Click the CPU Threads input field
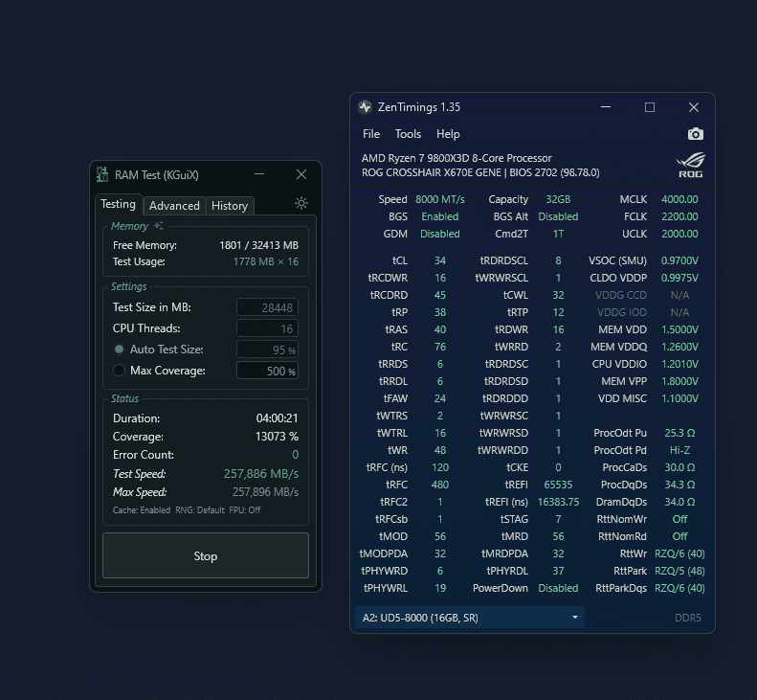The image size is (757, 700). (267, 328)
